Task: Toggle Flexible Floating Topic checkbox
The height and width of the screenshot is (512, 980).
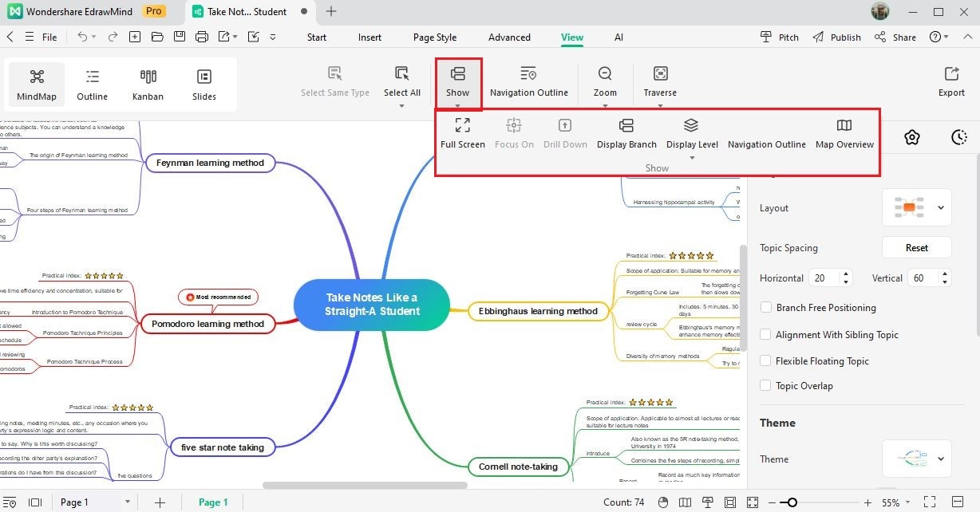Action: click(x=766, y=361)
